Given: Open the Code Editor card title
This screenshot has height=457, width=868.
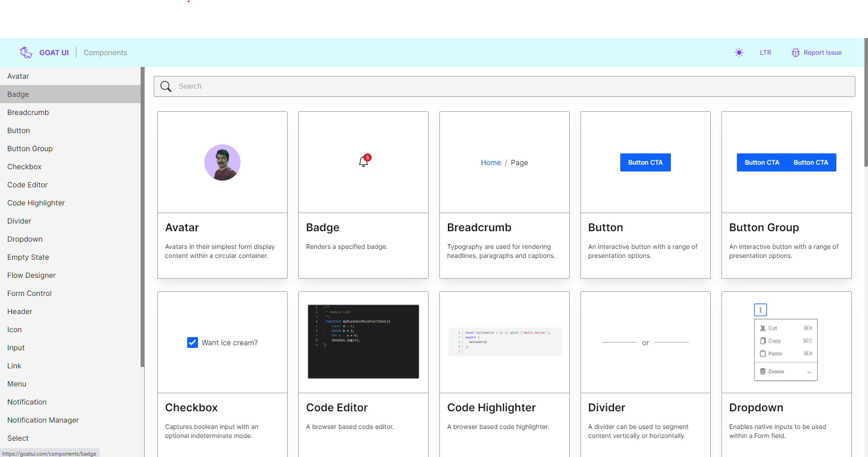Looking at the screenshot, I should point(337,408).
